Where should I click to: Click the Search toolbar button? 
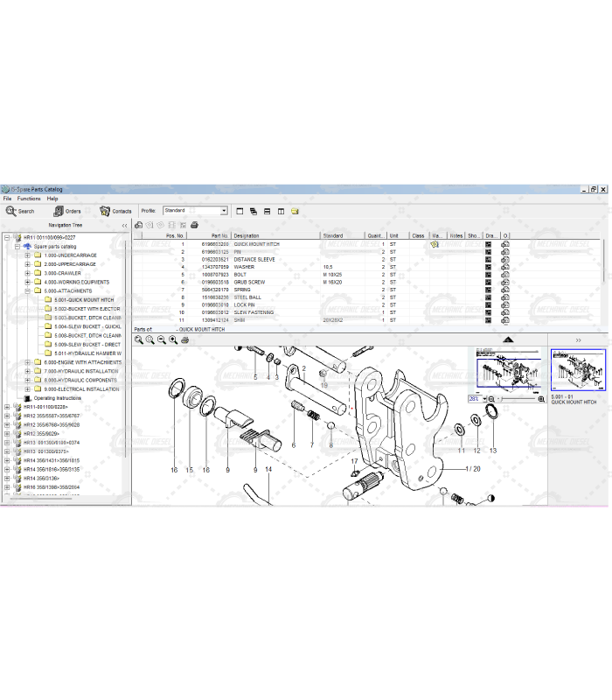click(20, 211)
